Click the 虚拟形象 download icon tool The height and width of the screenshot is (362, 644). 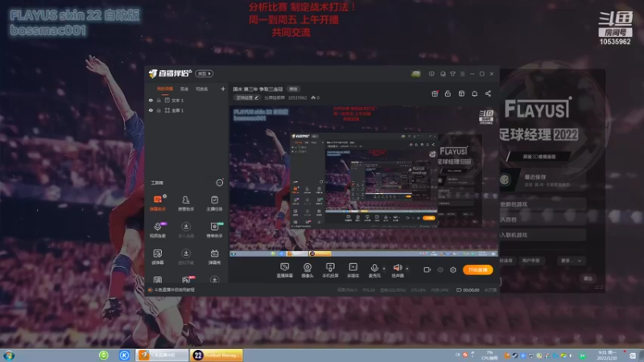pos(186,257)
